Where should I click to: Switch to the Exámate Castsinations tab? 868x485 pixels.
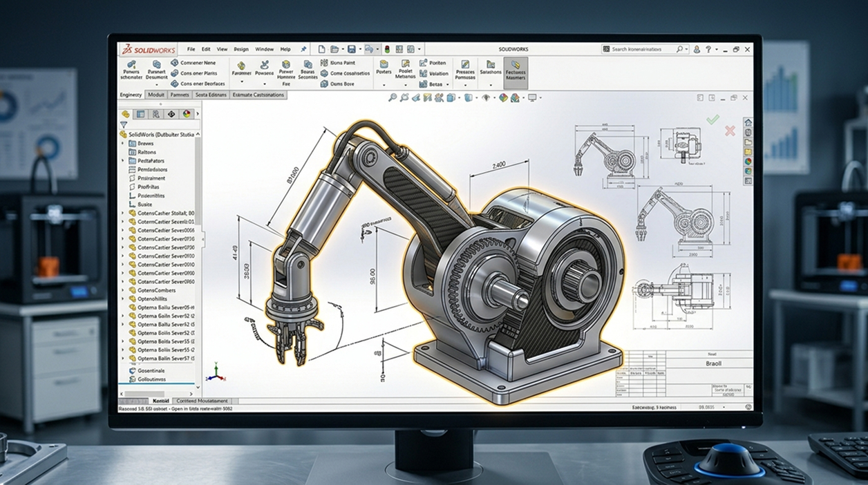pos(258,95)
